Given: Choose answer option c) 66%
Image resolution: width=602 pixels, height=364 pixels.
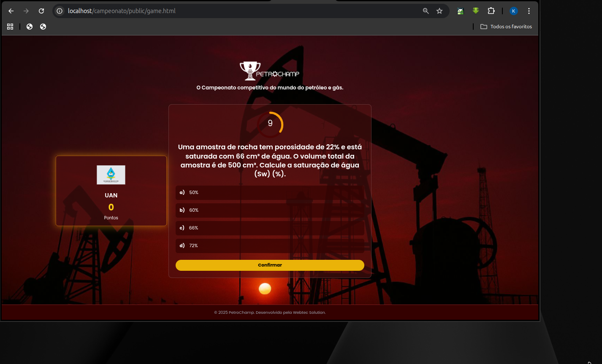Looking at the screenshot, I should click(270, 228).
